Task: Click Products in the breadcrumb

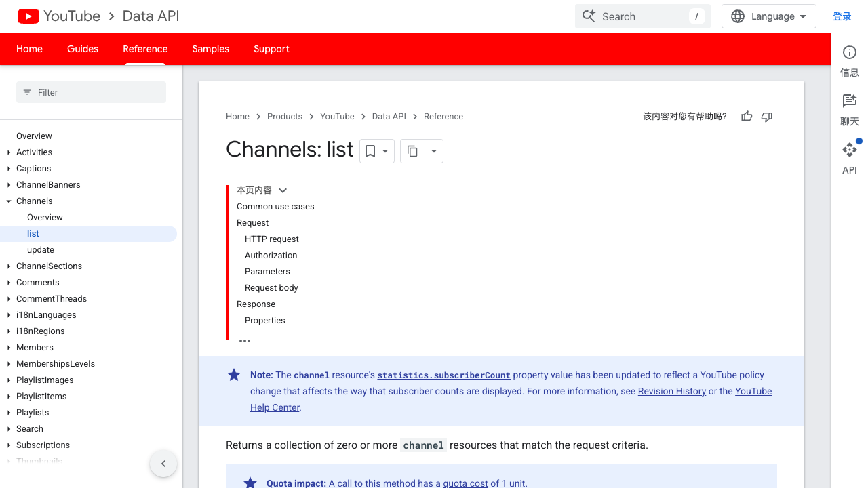Action: 285,117
